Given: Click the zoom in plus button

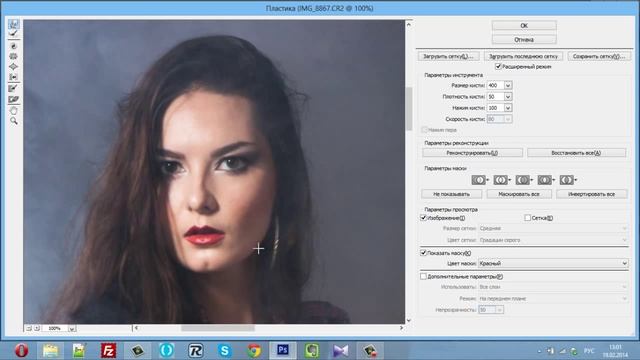Looking at the screenshot, I should [37, 328].
